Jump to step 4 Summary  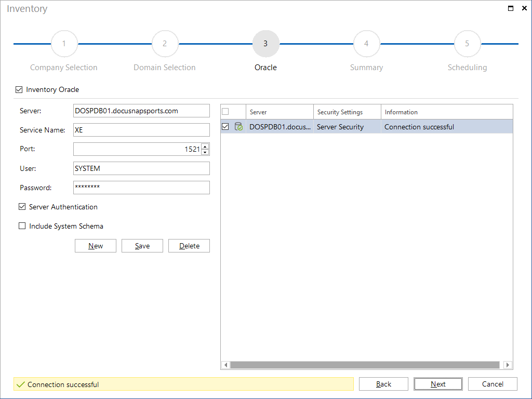tap(366, 44)
